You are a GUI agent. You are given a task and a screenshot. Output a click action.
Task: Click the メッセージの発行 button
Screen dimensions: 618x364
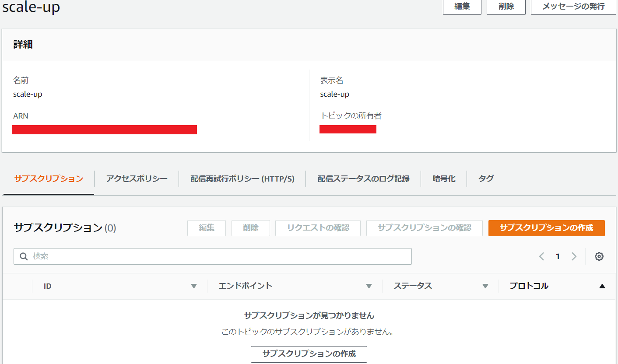573,7
